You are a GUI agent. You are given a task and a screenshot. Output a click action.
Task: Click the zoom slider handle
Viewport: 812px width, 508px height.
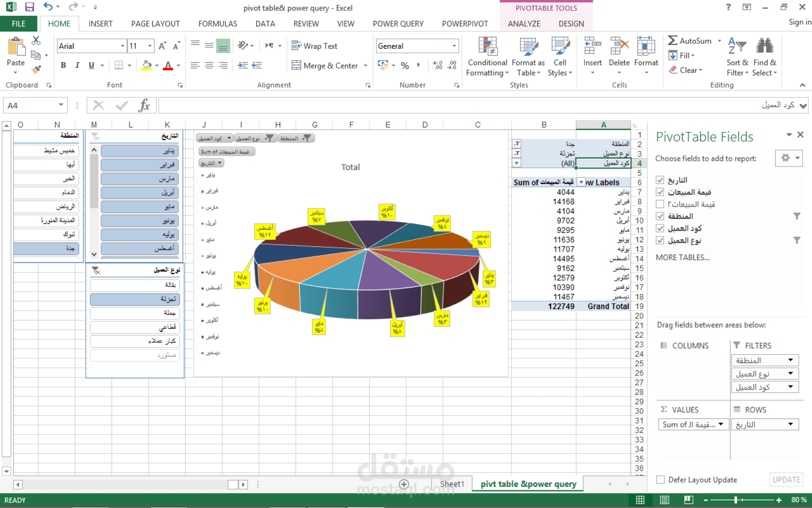pyautogui.click(x=736, y=500)
